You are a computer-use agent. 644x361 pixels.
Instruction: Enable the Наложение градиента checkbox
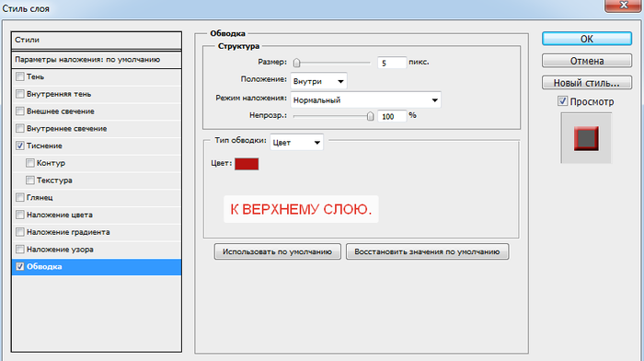[19, 232]
